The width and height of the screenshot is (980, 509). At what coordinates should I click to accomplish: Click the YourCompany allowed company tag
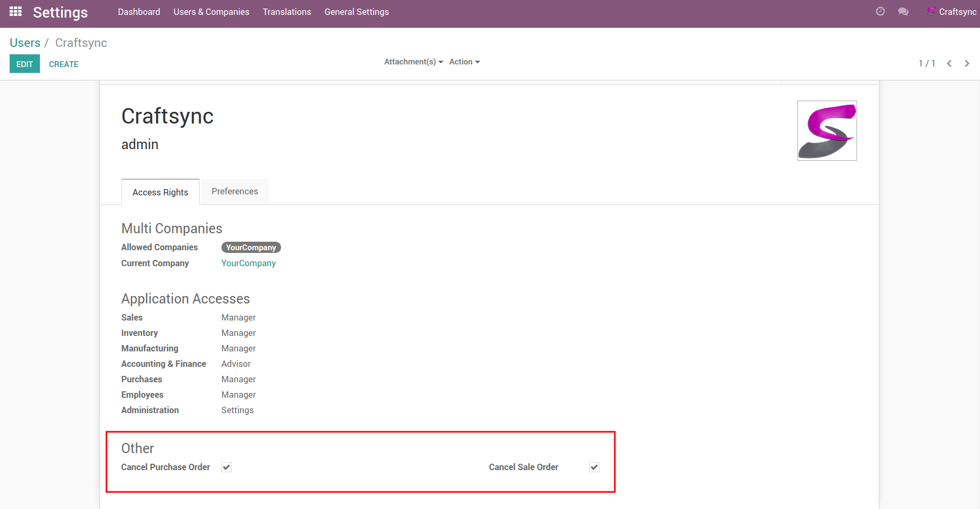251,248
